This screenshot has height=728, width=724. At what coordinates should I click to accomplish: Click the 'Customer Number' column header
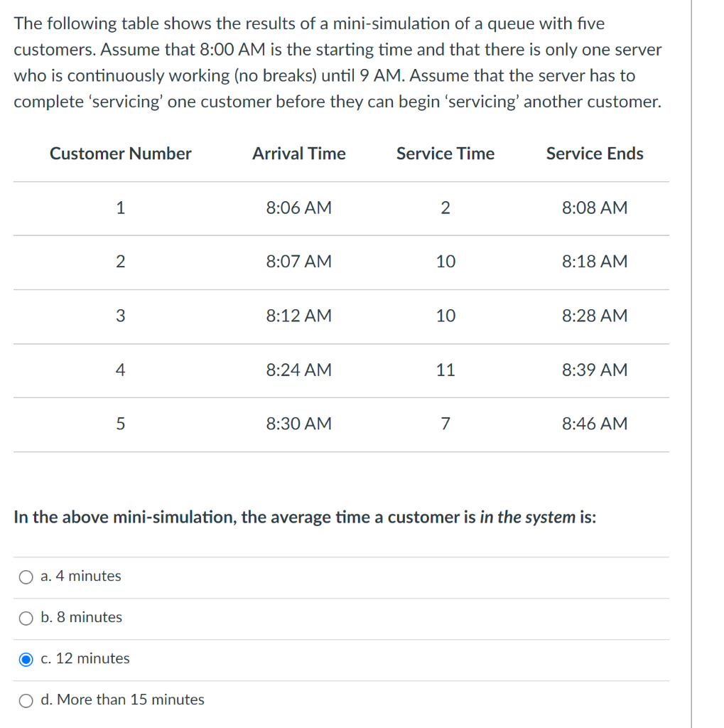pyautogui.click(x=120, y=154)
